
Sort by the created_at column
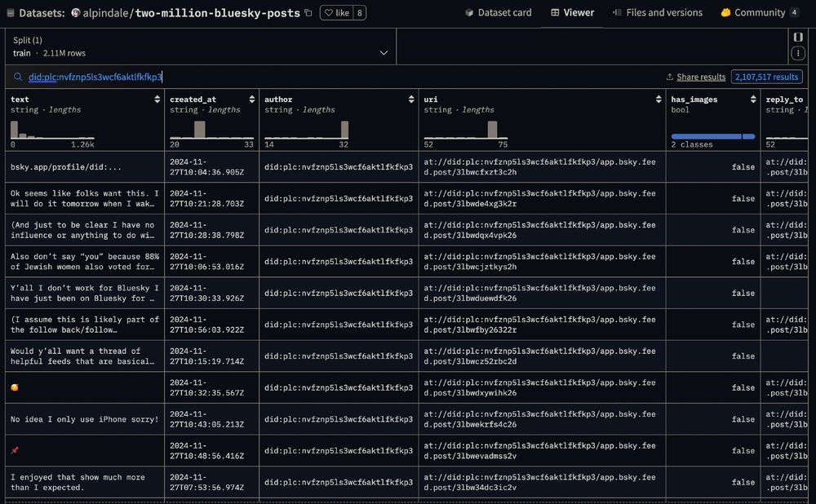pos(252,99)
